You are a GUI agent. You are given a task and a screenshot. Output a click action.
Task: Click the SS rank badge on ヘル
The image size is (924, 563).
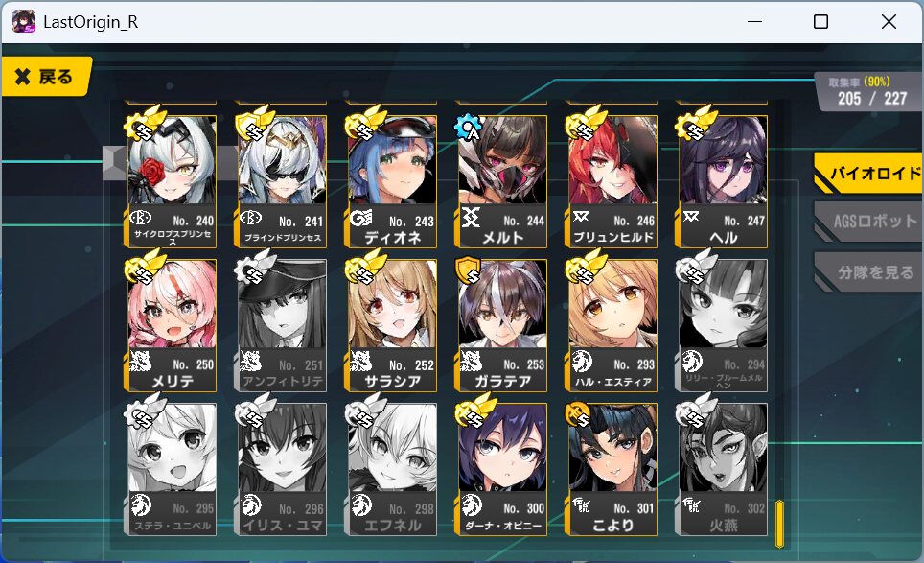[x=695, y=125]
